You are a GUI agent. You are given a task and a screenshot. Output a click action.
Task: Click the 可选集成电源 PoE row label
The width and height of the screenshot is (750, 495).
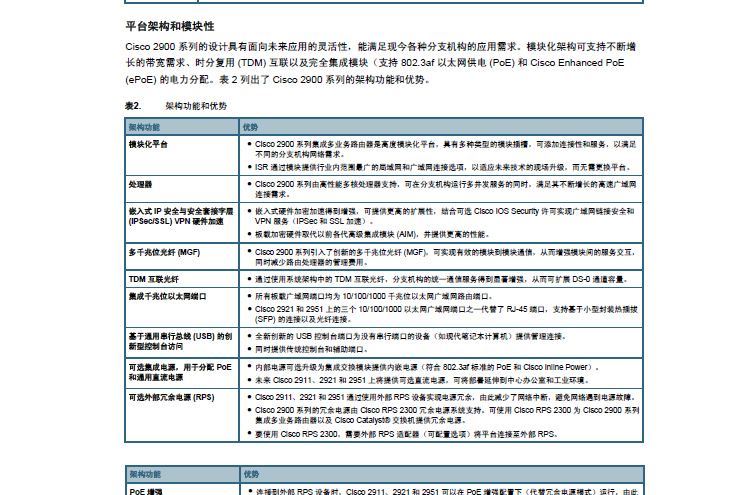tap(180, 372)
